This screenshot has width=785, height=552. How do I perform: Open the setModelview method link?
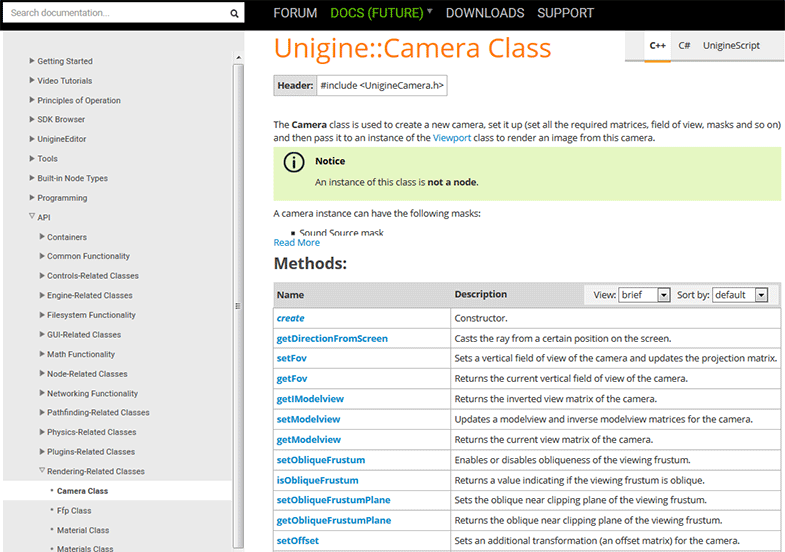(x=308, y=419)
